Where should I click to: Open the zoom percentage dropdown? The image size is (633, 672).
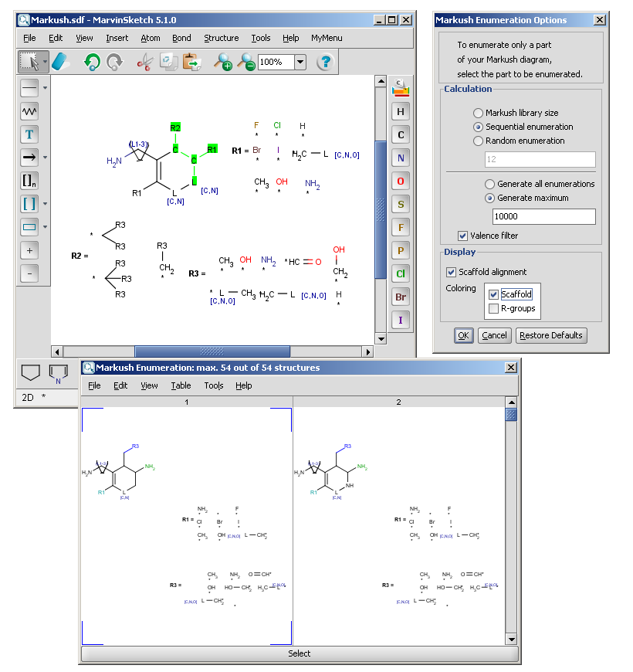(x=300, y=62)
